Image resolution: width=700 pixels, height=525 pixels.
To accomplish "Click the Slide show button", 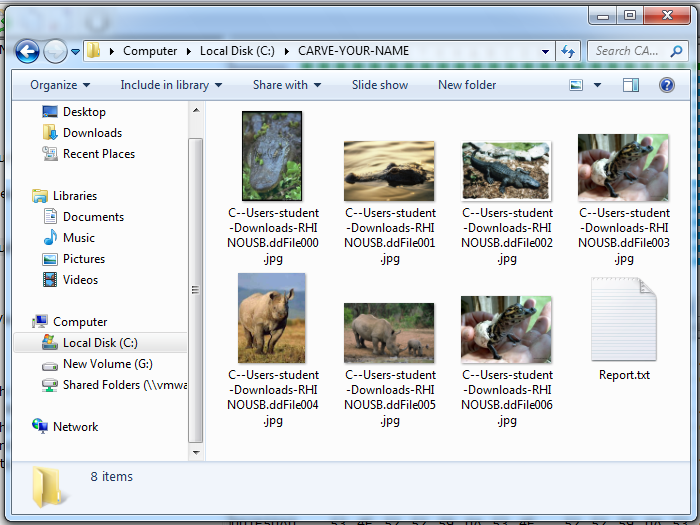I will point(379,85).
